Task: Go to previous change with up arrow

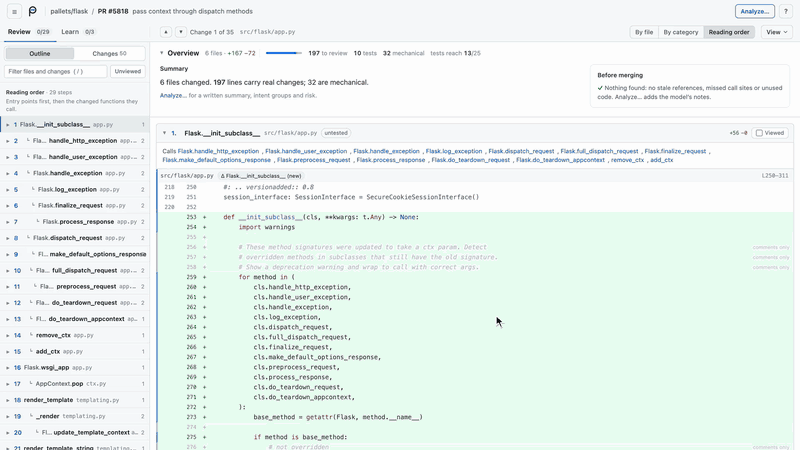Action: (166, 32)
